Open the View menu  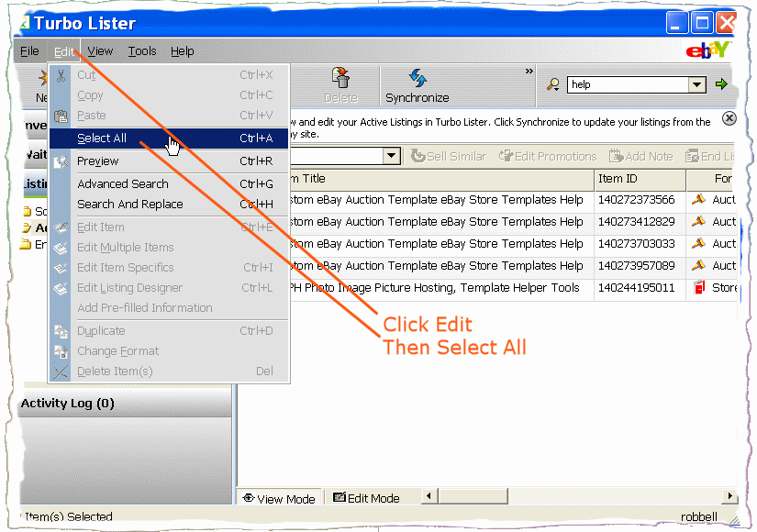pos(100,51)
